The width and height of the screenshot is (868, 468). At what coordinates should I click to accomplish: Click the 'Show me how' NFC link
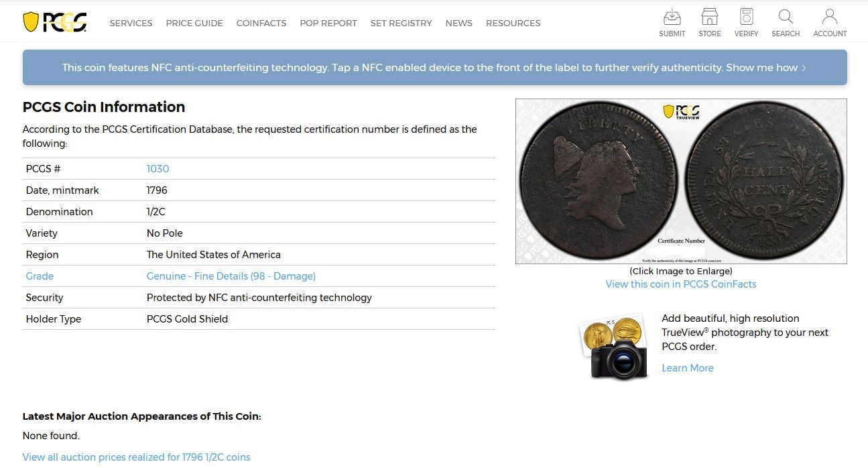(766, 68)
